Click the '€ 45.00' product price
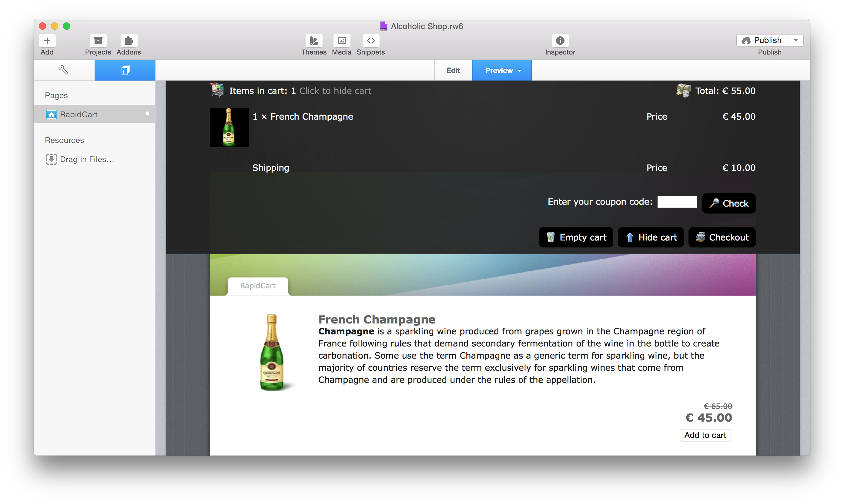The width and height of the screenshot is (844, 504). [708, 417]
